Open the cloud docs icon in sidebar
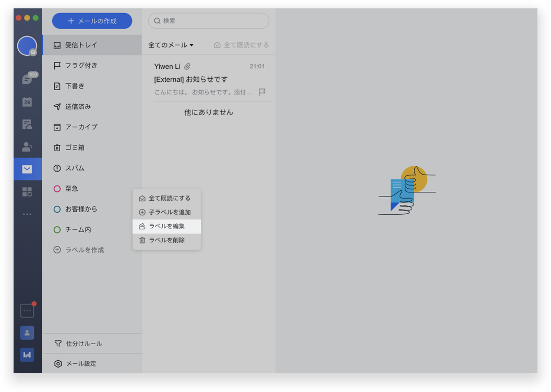Image resolution: width=551 pixels, height=392 pixels. pos(27,124)
